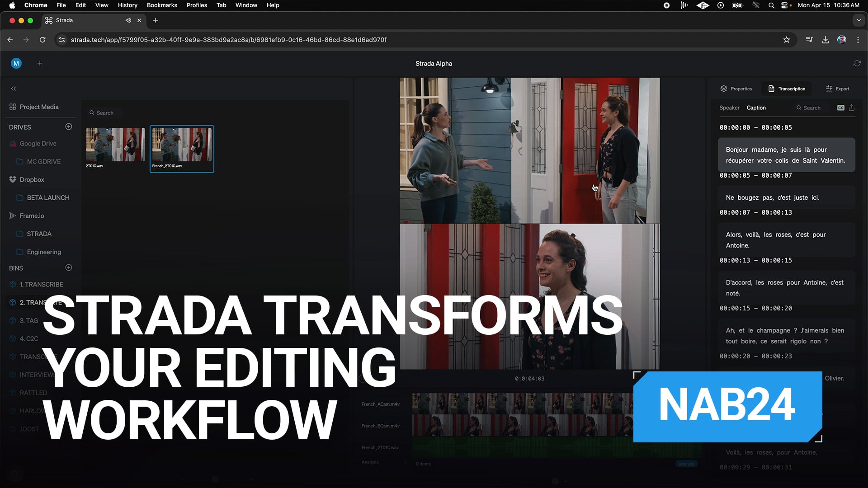Open the M user avatar

tap(16, 64)
